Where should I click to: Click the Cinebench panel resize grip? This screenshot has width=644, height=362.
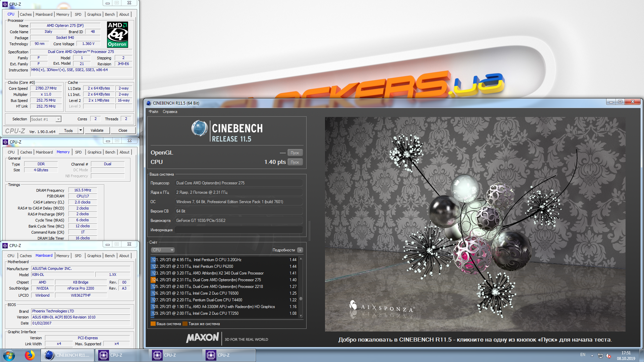click(309, 231)
